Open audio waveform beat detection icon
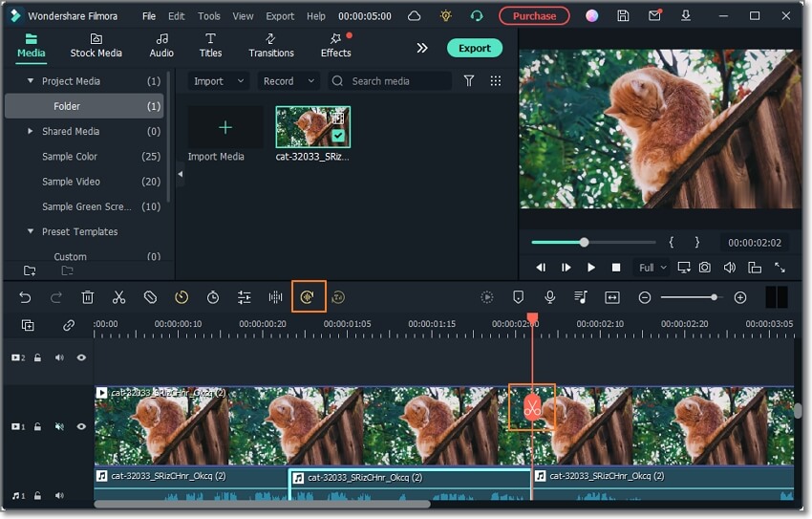812x519 pixels. click(x=275, y=297)
